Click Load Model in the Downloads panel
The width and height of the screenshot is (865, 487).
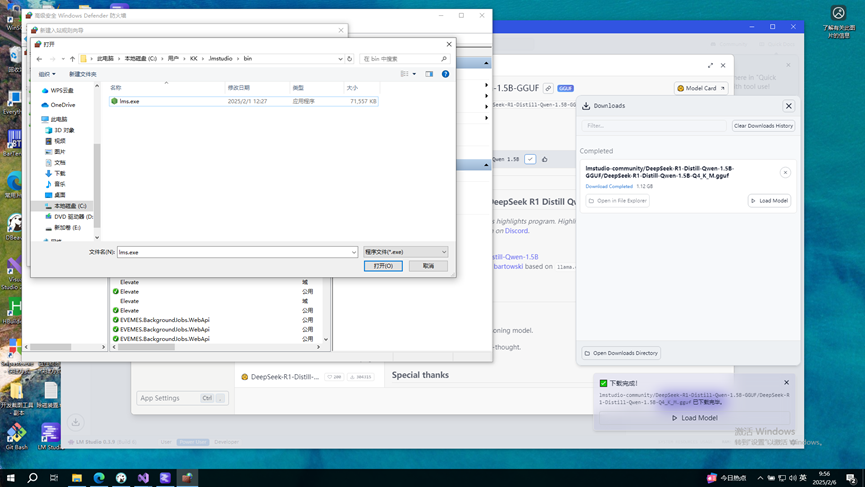[x=770, y=201]
